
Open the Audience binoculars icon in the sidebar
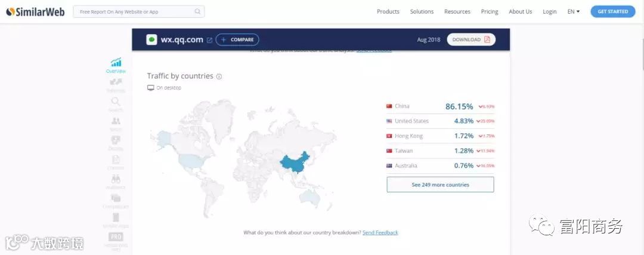pos(116,179)
